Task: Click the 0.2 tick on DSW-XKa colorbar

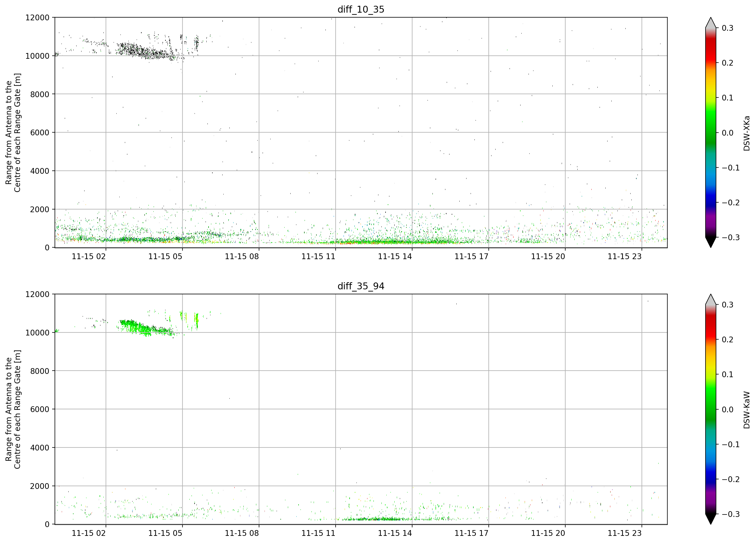Action: (x=728, y=63)
